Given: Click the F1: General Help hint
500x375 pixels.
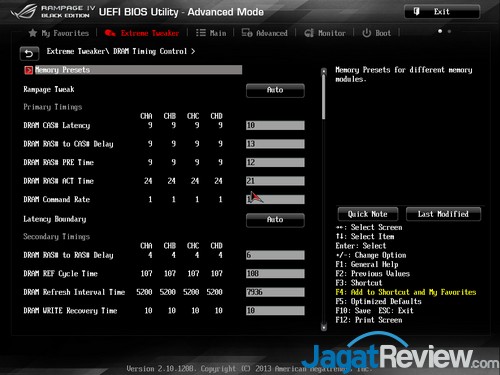Looking at the screenshot, I should point(367,264).
